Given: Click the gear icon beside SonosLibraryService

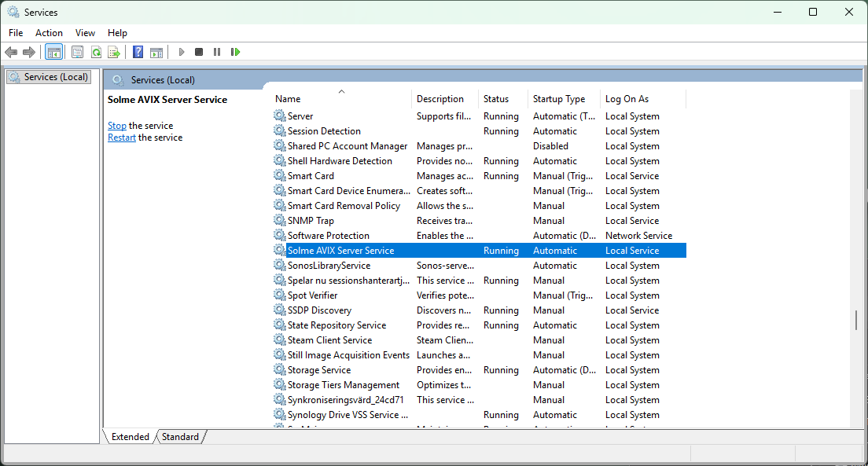Looking at the screenshot, I should point(280,265).
